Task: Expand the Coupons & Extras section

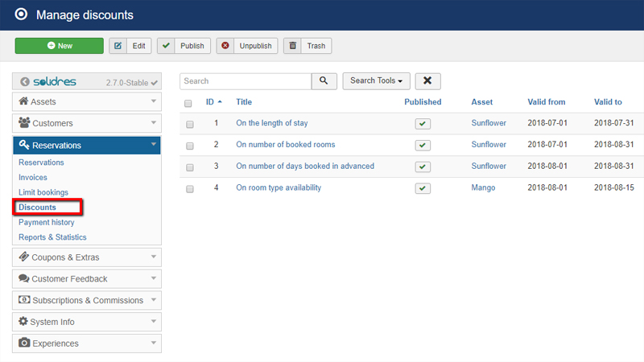Action: click(x=87, y=257)
